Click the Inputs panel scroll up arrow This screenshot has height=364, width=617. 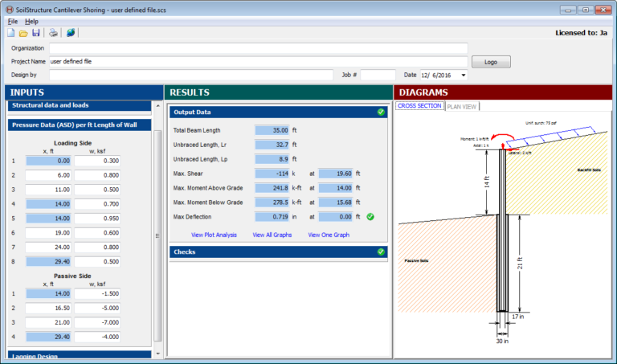[157, 105]
